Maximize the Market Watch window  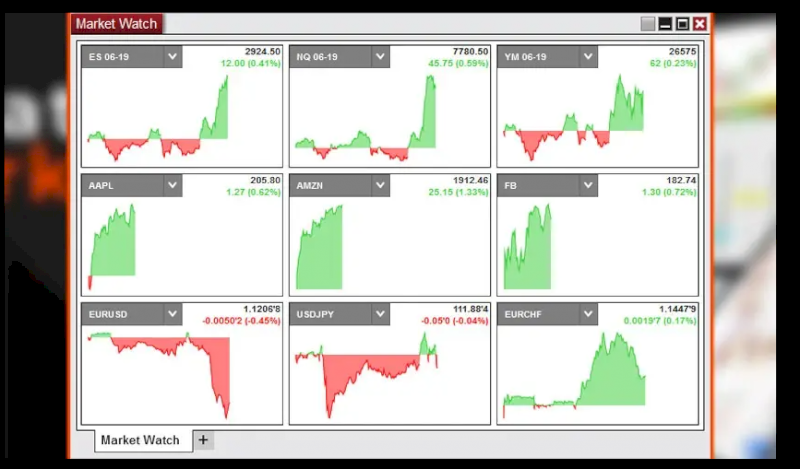(x=683, y=24)
